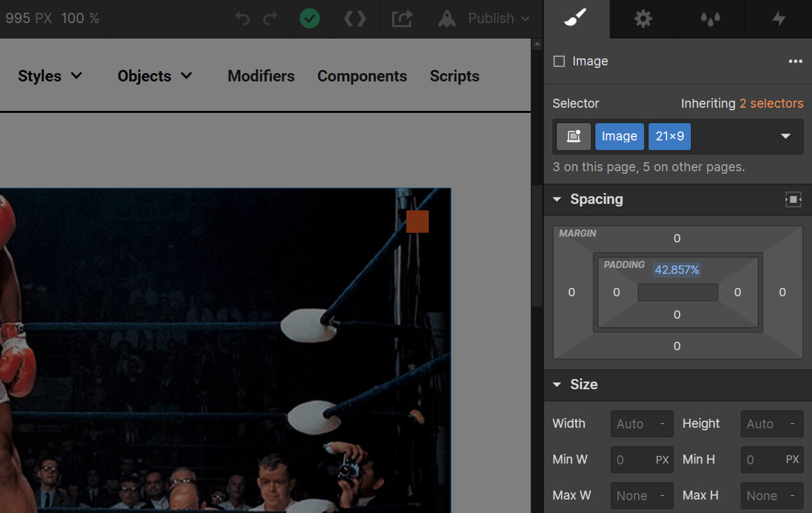
Task: Check the green saved status icon
Action: 310,19
